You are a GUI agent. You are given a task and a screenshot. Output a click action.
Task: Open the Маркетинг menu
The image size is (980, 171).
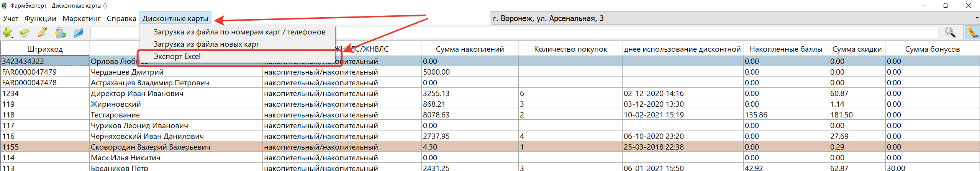pos(81,18)
